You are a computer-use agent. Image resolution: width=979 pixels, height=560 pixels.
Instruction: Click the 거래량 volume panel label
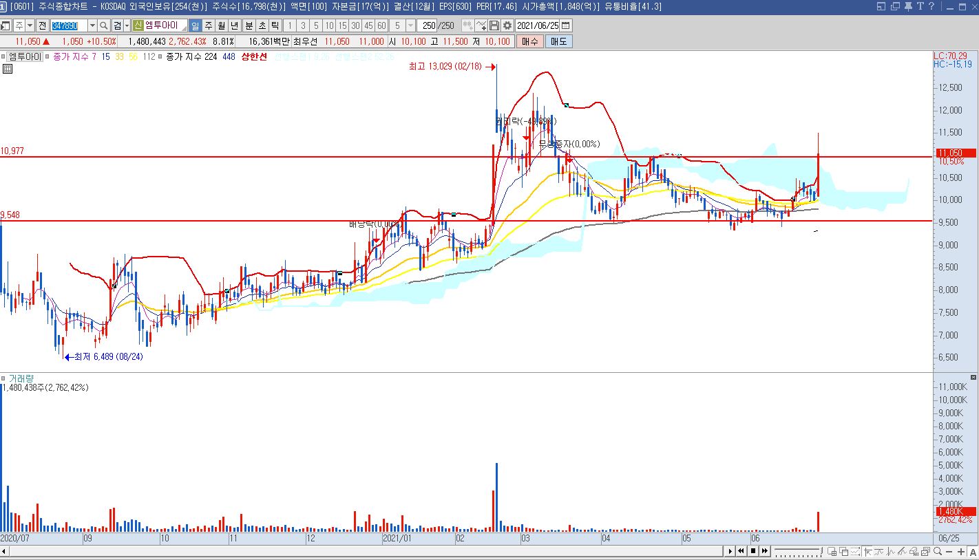point(21,378)
